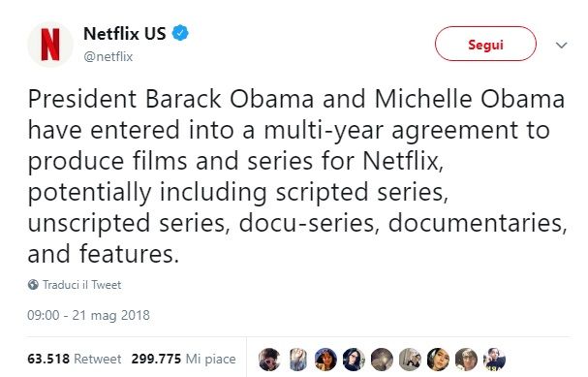Click the blue verified badge icon
This screenshot has width=588, height=377.
coord(180,33)
